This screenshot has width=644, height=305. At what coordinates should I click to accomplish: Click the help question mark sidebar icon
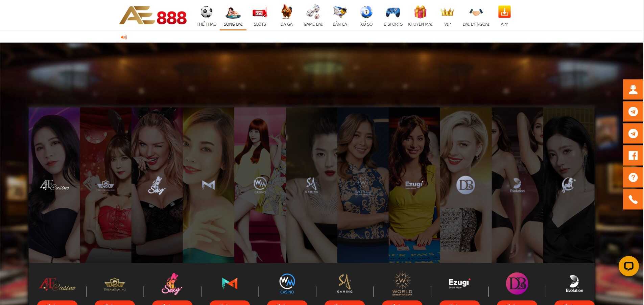click(x=633, y=178)
